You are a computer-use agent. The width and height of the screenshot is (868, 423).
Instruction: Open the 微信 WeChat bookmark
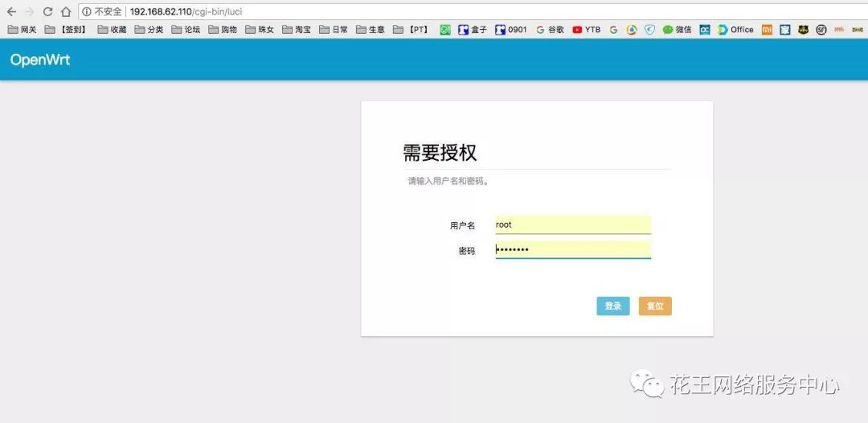[678, 30]
